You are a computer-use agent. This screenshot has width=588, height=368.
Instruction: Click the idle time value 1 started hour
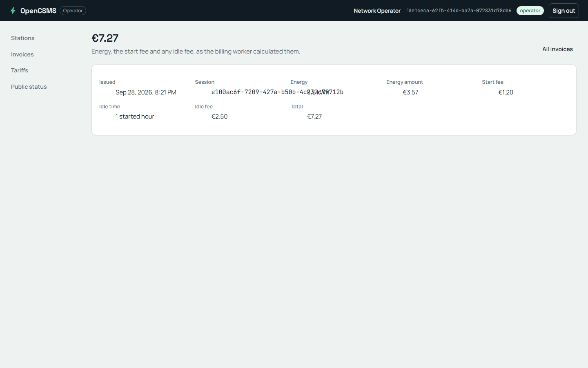[x=135, y=117]
